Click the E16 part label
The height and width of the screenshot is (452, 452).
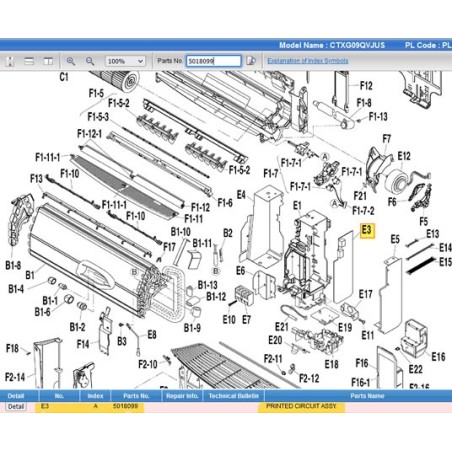point(438,357)
